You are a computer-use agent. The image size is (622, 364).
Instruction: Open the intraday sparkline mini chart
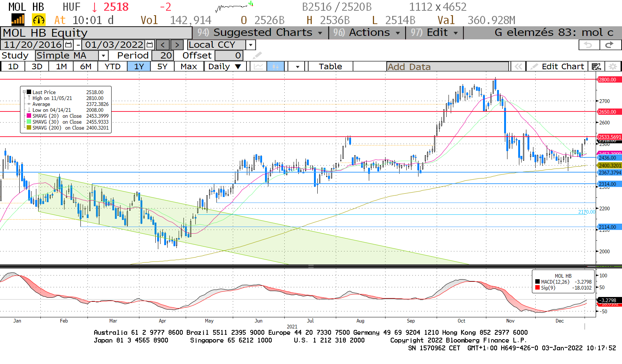tap(234, 6)
